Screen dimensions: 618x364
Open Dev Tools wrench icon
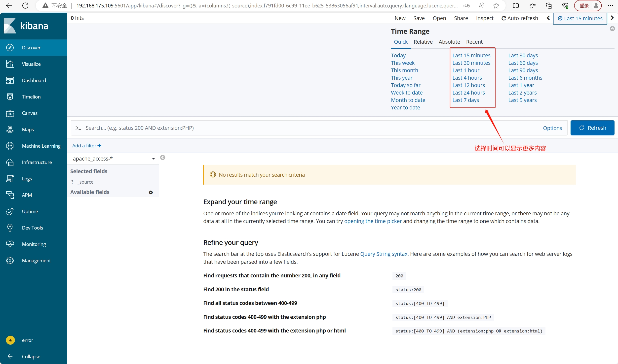(x=10, y=228)
